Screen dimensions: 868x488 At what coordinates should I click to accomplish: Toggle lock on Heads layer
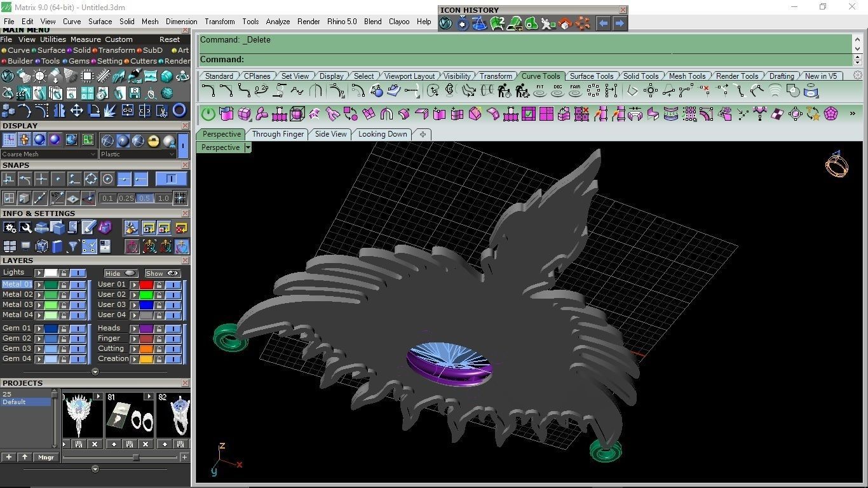[159, 329]
